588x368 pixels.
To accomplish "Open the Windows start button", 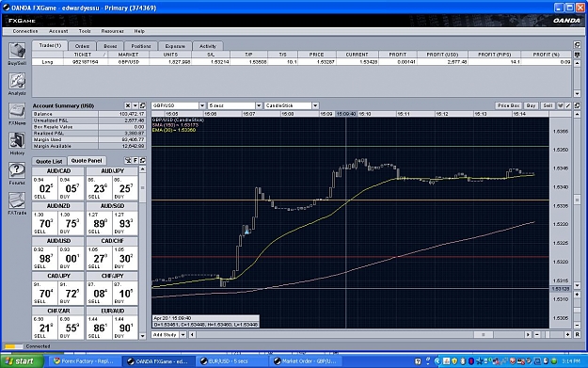I will pos(22,361).
